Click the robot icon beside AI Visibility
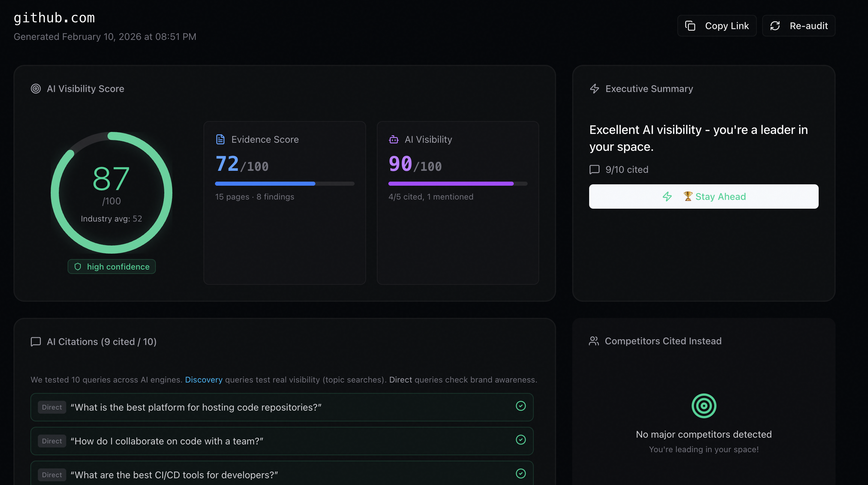The width and height of the screenshot is (868, 485). click(x=394, y=139)
